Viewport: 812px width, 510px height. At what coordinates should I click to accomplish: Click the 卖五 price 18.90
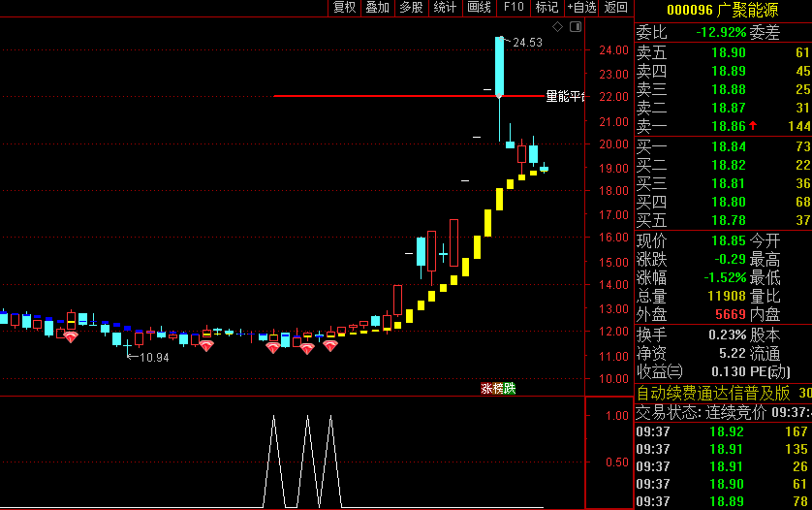tap(729, 52)
